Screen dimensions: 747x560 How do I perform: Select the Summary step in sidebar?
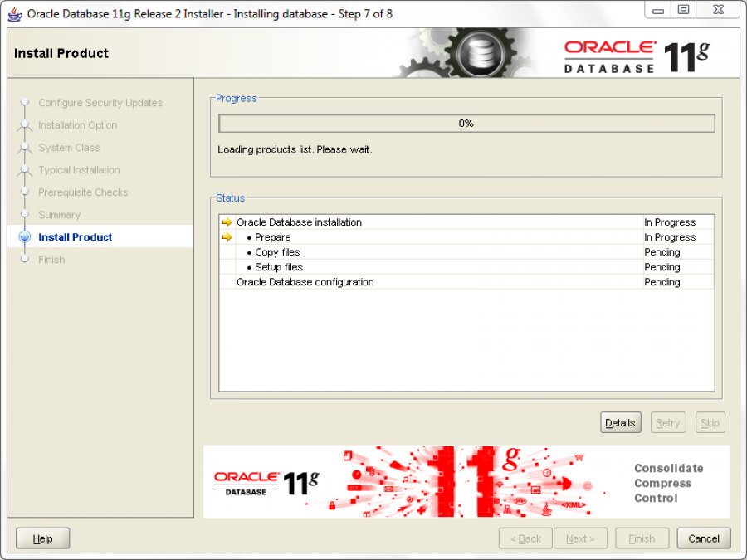(x=59, y=215)
